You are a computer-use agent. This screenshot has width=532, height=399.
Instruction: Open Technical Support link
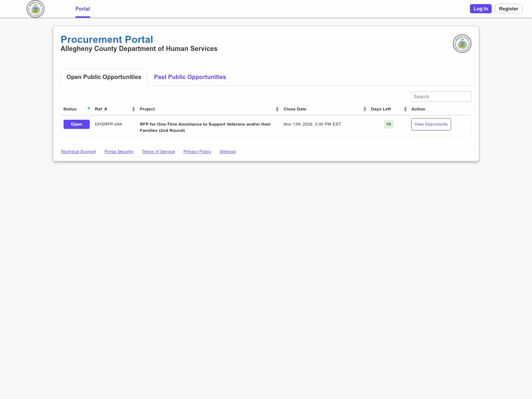78,151
